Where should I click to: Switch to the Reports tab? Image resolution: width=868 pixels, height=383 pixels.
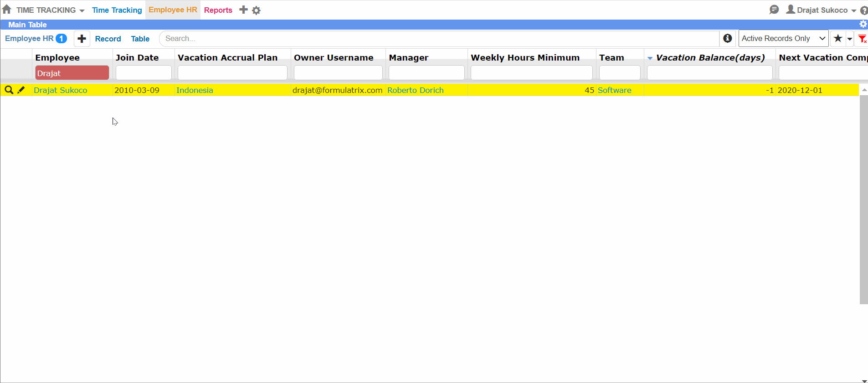click(x=218, y=10)
